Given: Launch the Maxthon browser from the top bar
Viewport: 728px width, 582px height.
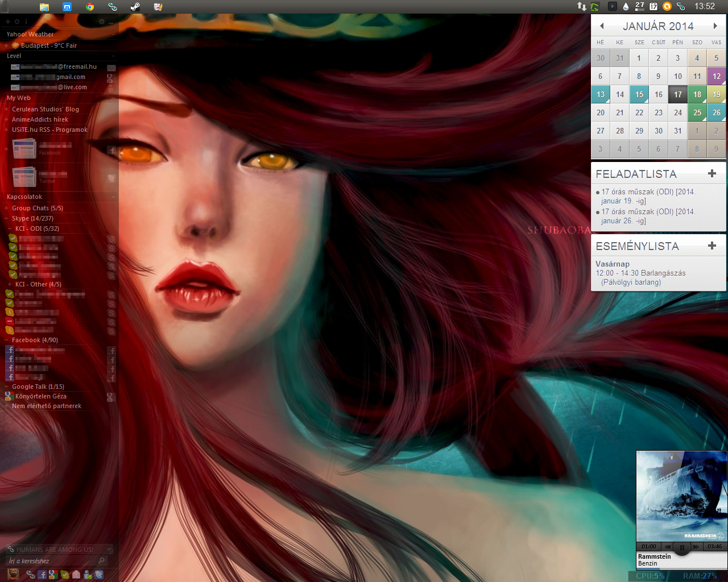Looking at the screenshot, I should [67, 7].
